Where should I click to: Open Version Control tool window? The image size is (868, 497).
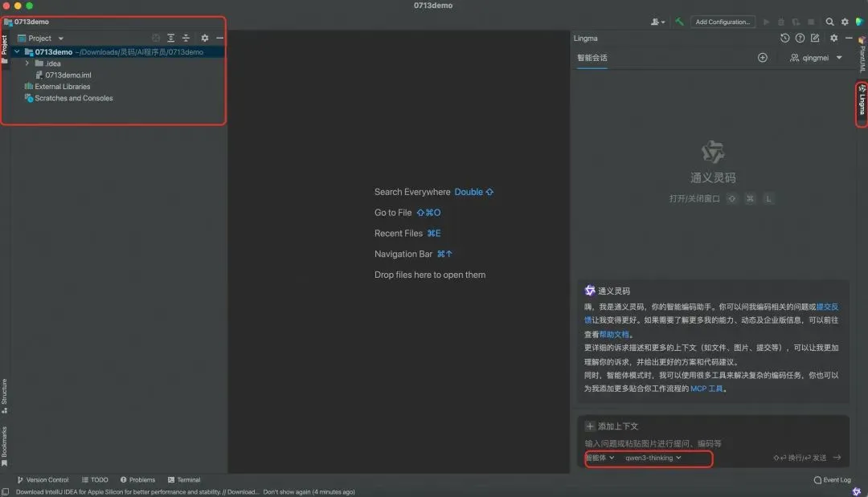click(x=43, y=480)
